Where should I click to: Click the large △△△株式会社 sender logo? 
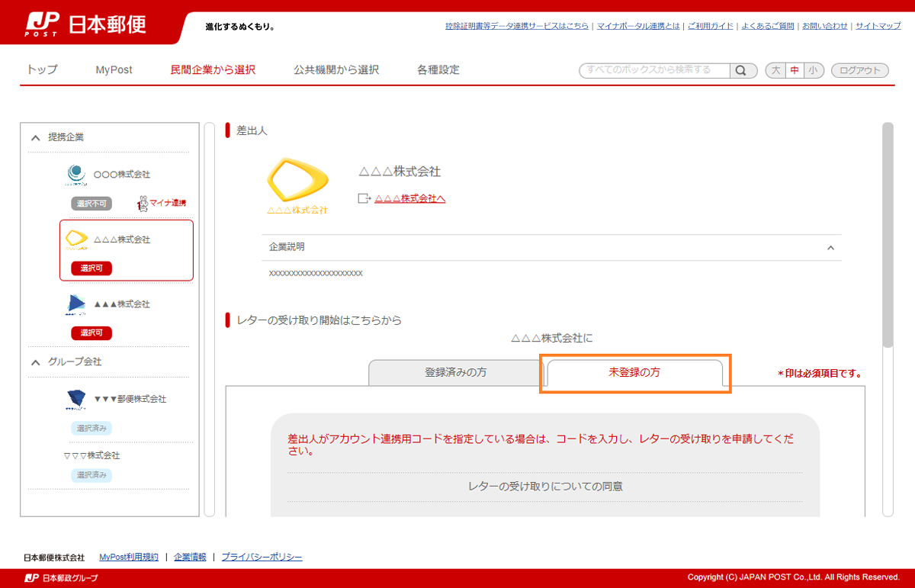297,185
